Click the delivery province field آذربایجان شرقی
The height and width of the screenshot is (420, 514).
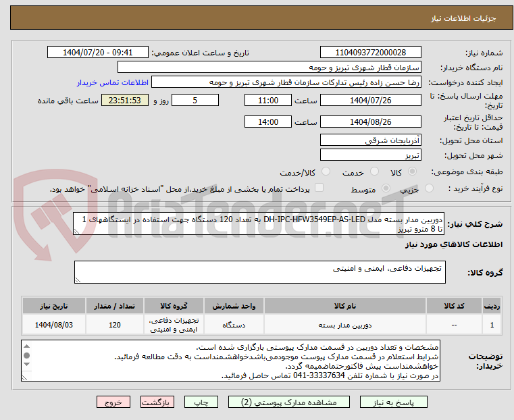pos(370,140)
